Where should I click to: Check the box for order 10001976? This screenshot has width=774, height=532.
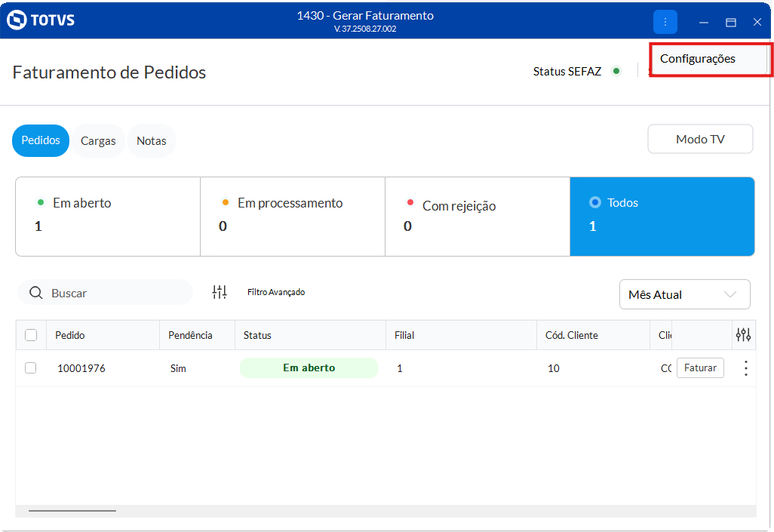click(x=31, y=368)
